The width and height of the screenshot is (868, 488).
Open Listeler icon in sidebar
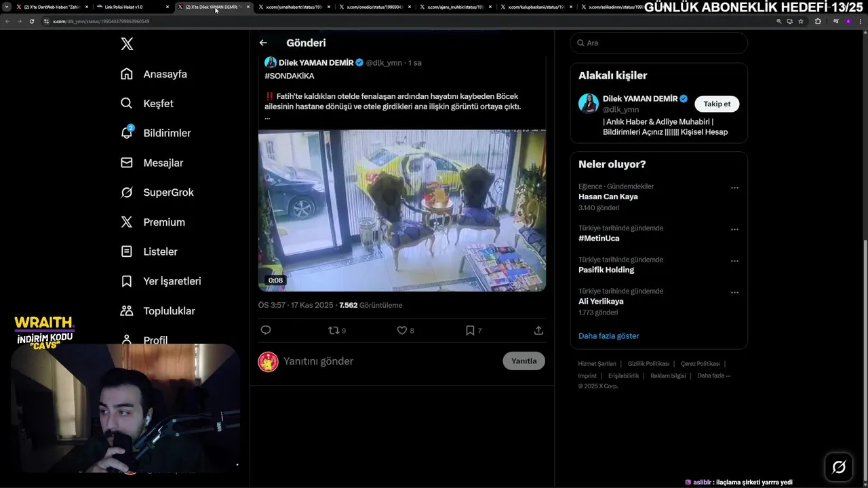tap(127, 251)
